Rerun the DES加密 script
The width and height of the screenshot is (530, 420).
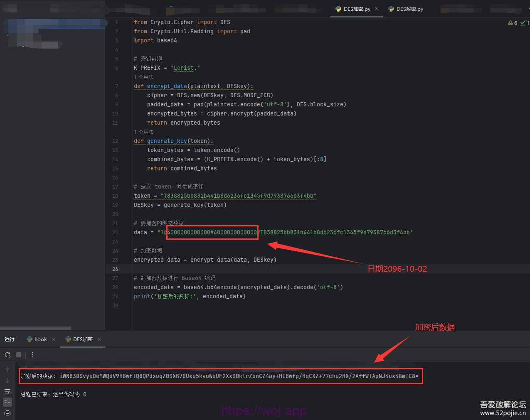[x=7, y=355]
